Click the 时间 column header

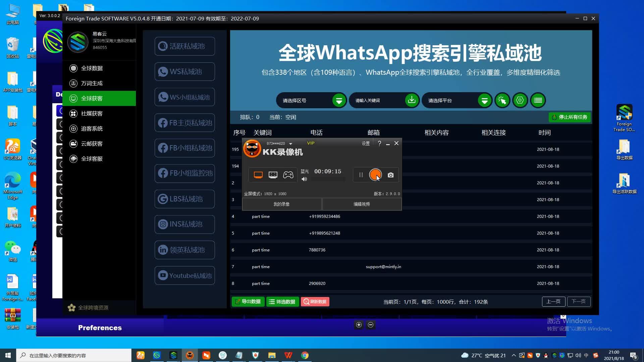click(x=544, y=133)
